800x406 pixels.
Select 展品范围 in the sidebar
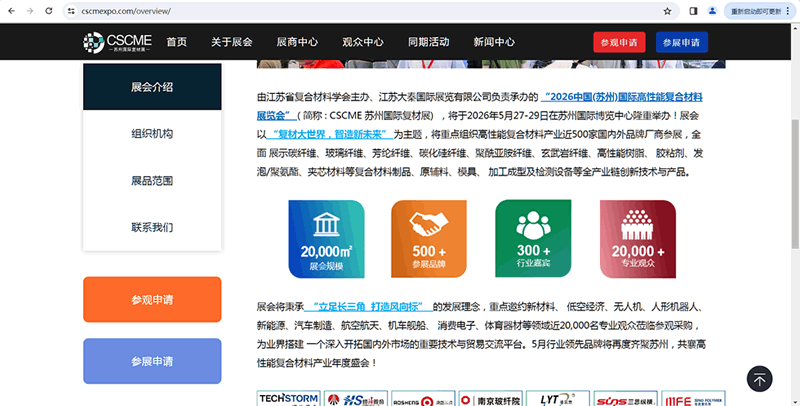click(152, 181)
